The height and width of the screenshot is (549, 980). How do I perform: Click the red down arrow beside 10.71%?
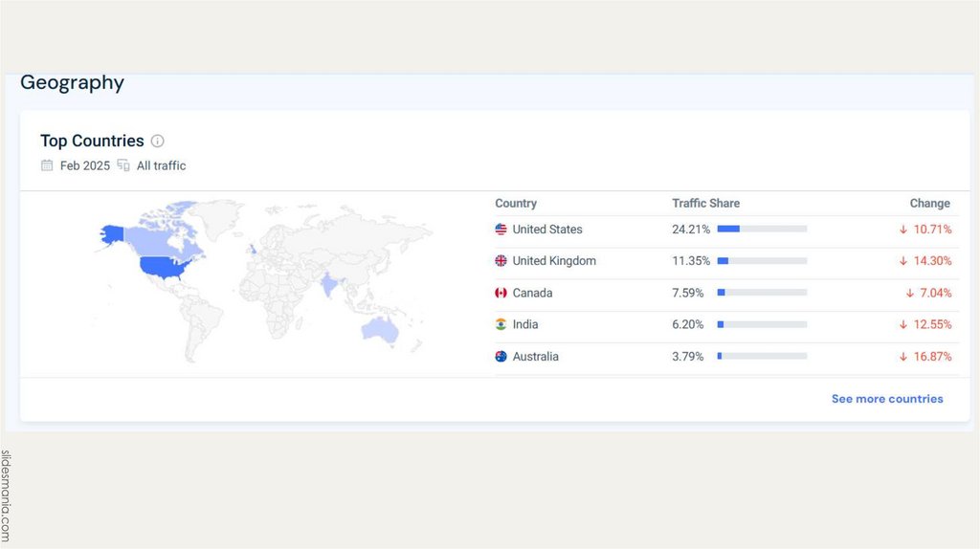point(902,230)
